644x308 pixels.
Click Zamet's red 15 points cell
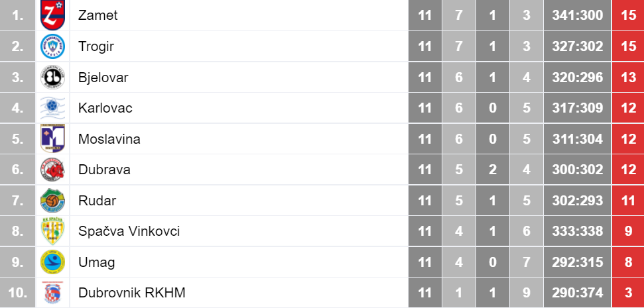[x=628, y=15]
